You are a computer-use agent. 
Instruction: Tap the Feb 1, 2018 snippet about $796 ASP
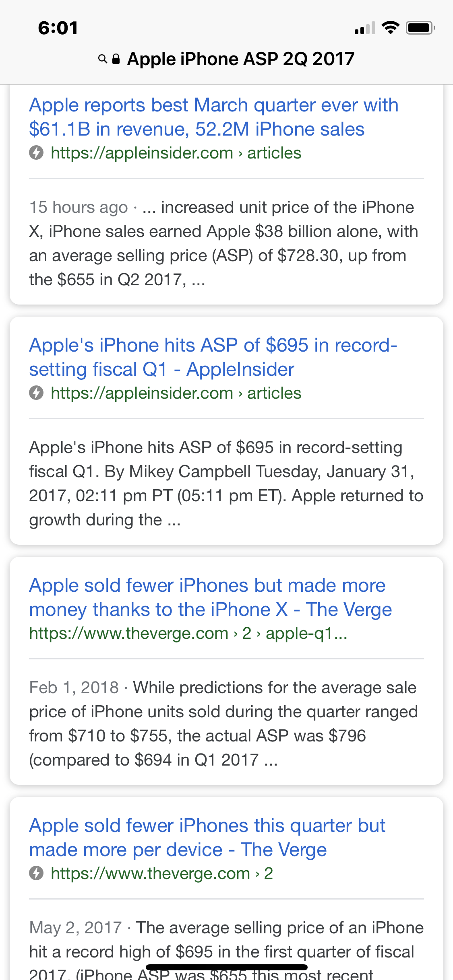click(223, 724)
